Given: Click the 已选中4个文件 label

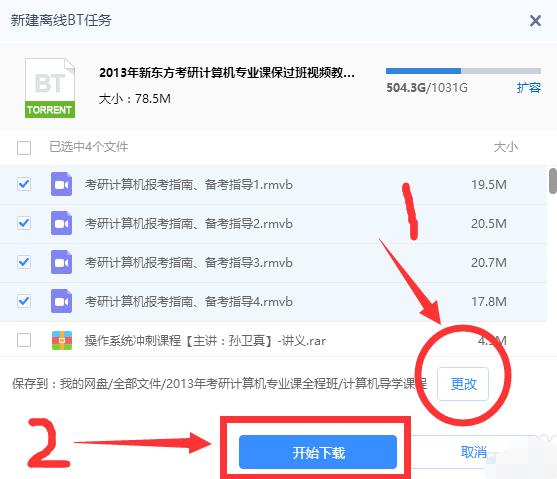Looking at the screenshot, I should click(x=88, y=147).
